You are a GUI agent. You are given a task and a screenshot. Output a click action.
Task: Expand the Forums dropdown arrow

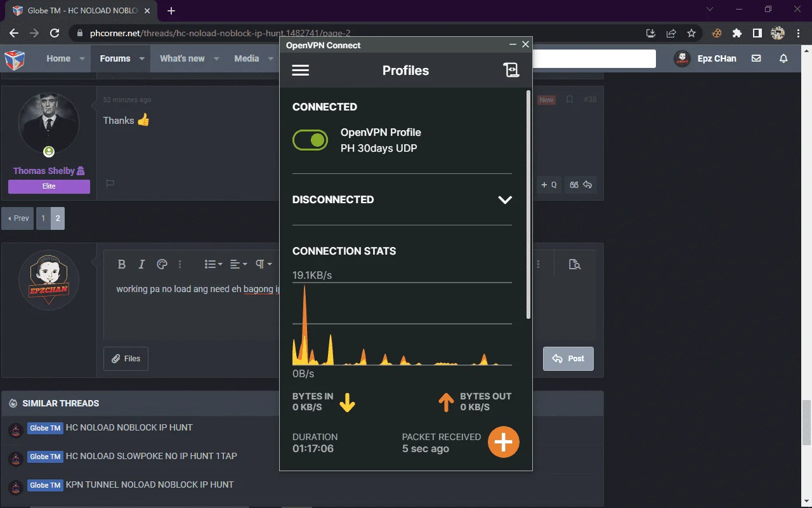[142, 58]
